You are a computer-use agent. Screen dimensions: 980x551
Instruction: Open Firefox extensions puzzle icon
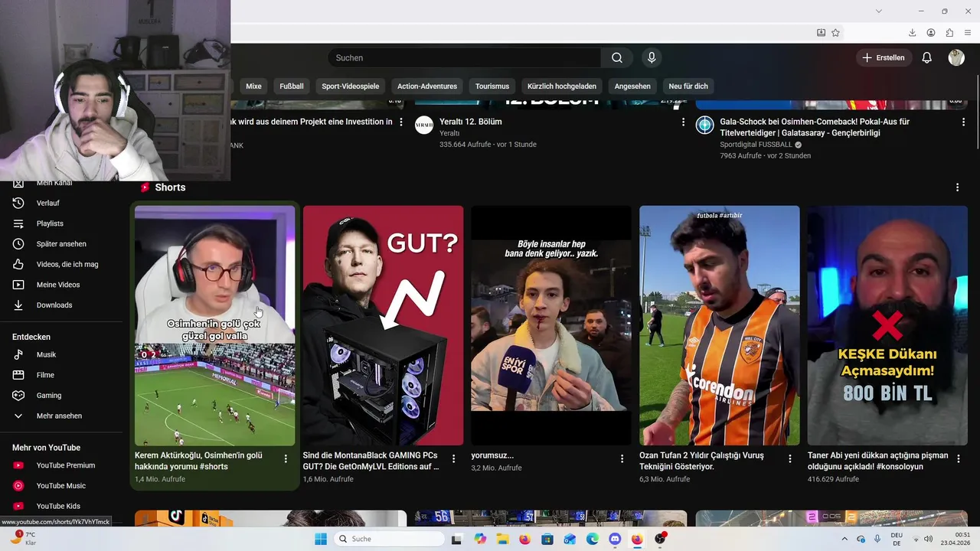click(x=949, y=33)
